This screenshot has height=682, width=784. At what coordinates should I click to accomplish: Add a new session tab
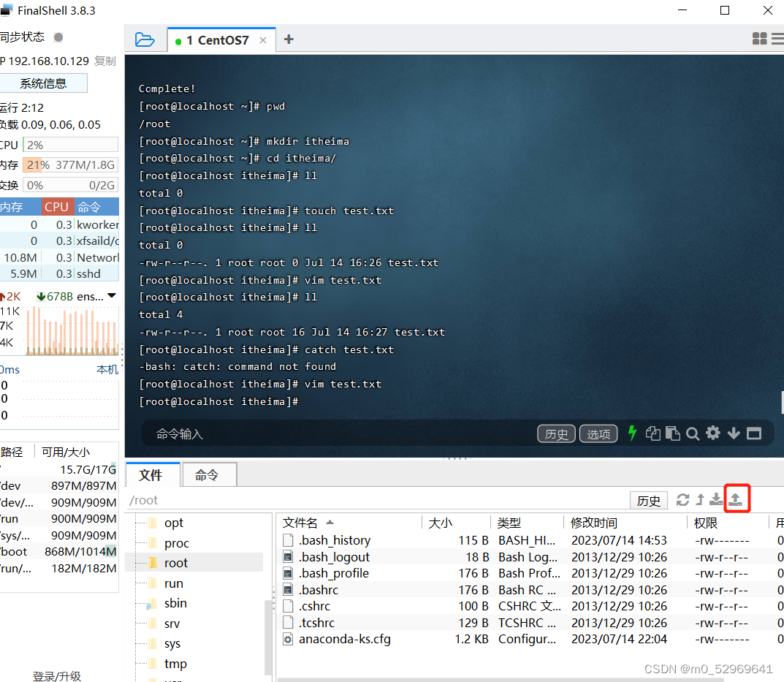(x=289, y=39)
